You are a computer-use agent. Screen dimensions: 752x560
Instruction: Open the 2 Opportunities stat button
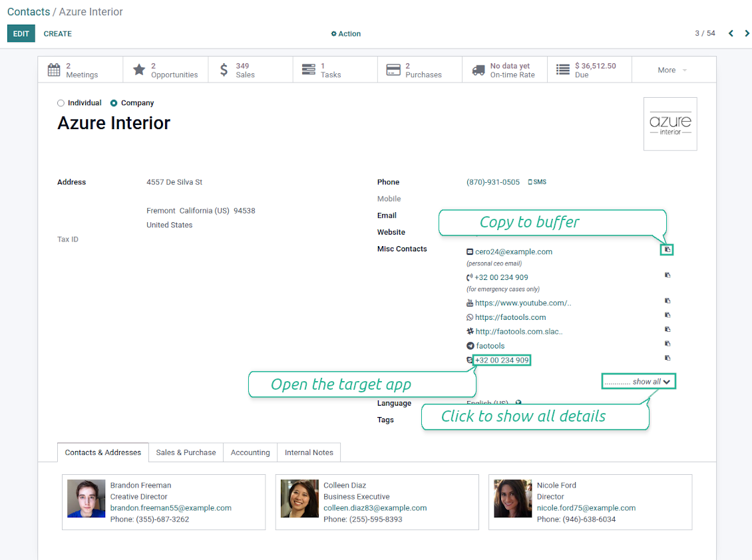(166, 70)
